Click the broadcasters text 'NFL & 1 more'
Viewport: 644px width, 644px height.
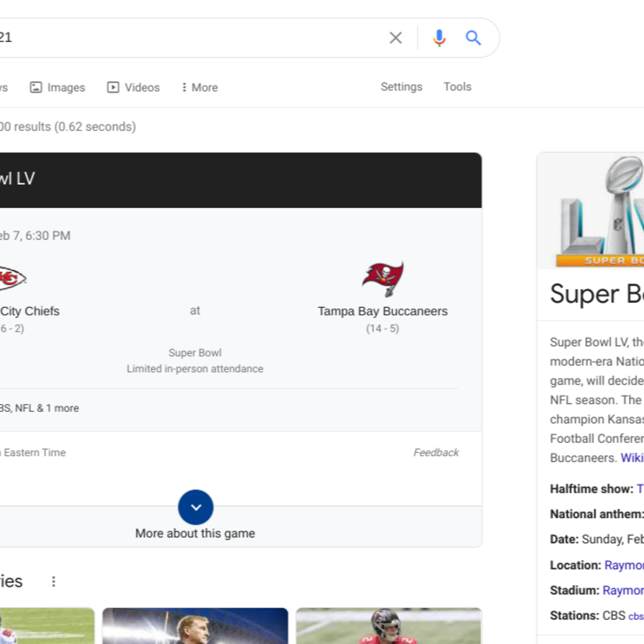(47, 408)
